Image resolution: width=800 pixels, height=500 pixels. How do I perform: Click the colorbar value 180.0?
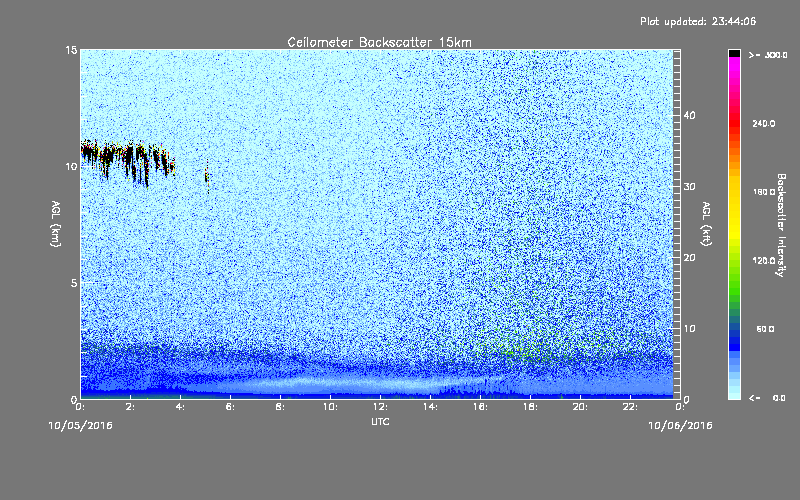click(763, 192)
